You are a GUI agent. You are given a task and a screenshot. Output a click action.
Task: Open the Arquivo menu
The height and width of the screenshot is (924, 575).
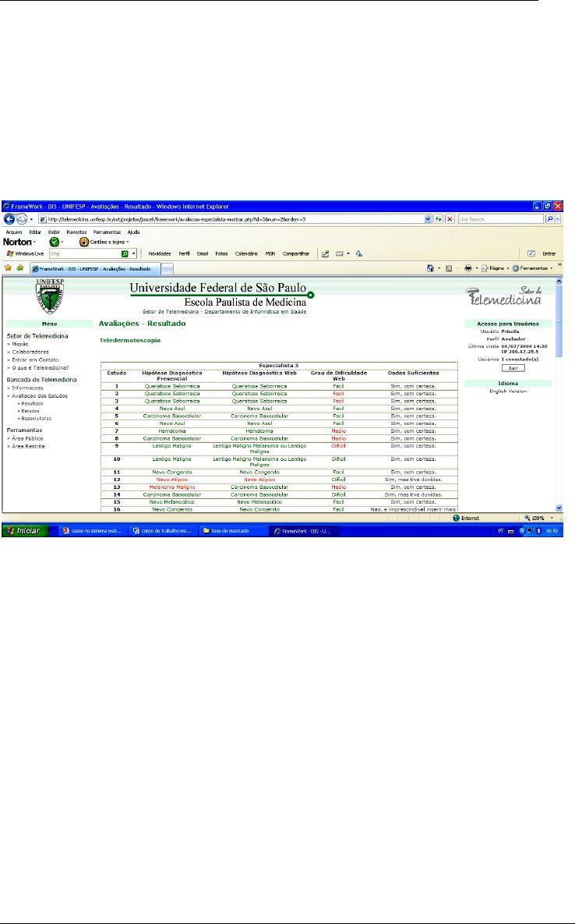point(13,232)
